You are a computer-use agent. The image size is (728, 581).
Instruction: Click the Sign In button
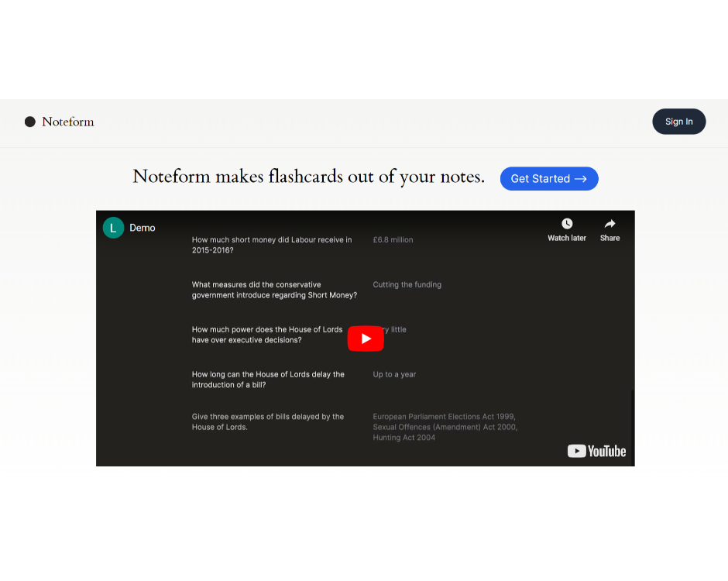tap(678, 122)
